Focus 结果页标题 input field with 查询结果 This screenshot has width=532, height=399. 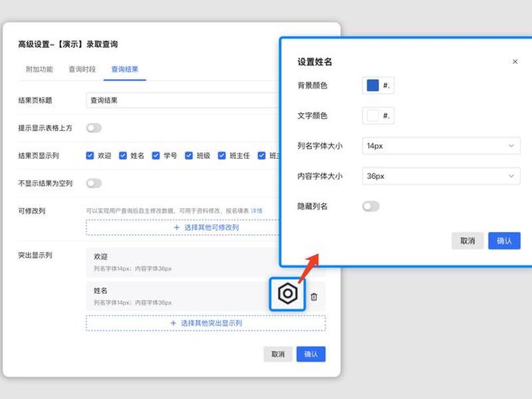184,100
